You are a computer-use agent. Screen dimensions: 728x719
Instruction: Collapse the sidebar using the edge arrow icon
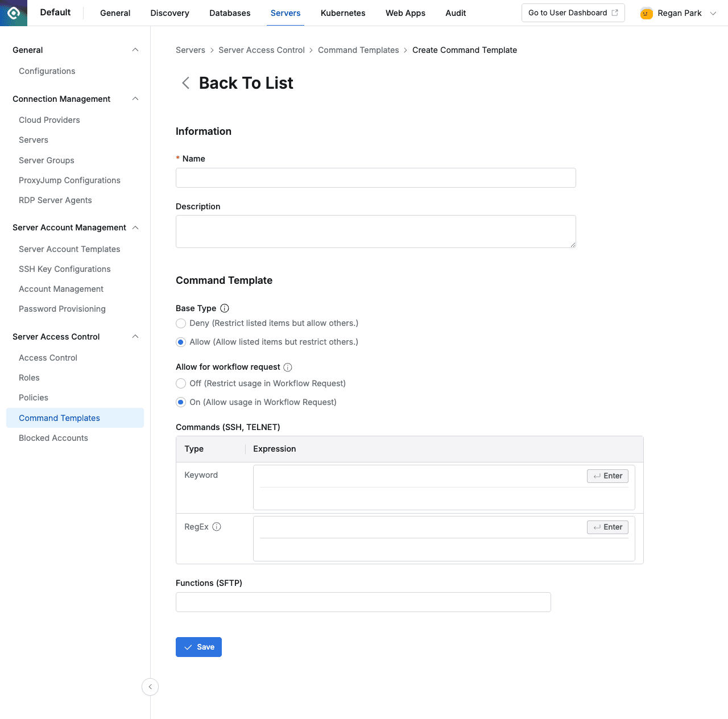pos(150,687)
